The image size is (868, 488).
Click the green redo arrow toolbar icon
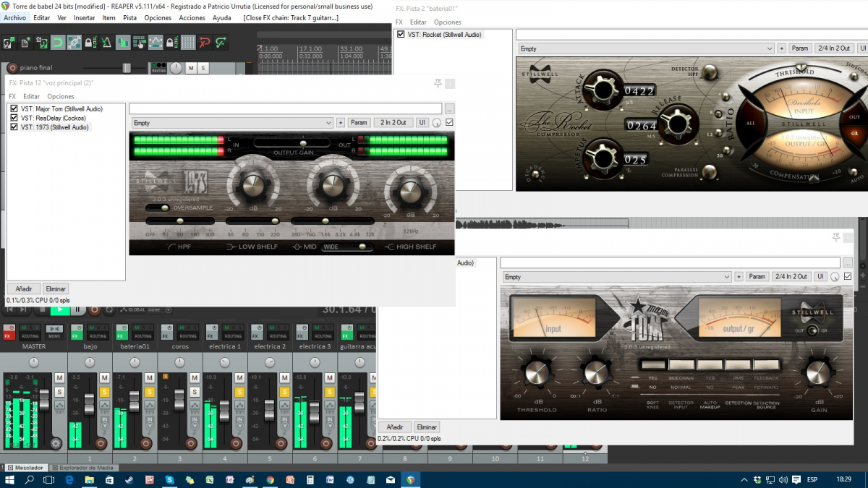[221, 43]
